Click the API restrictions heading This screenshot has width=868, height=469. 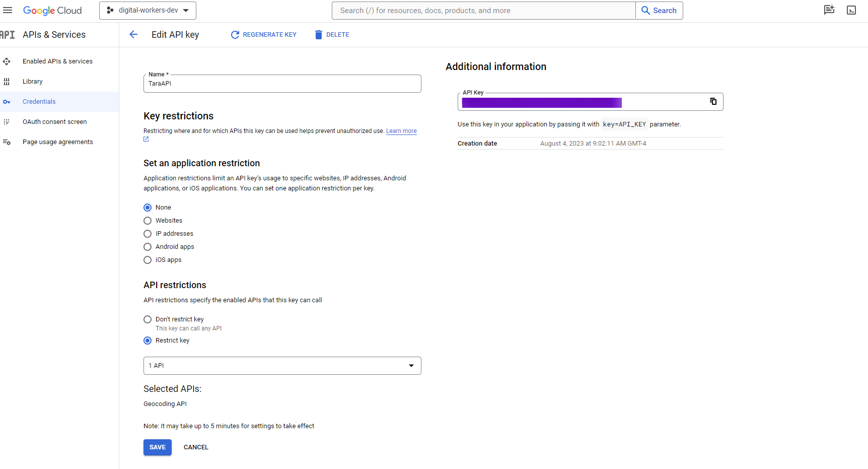coord(175,285)
